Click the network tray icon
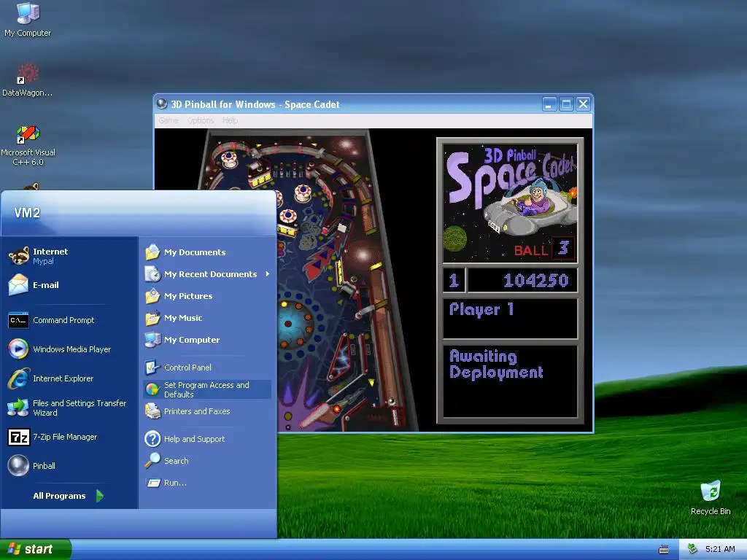Screen dimensions: 747x560 click(693, 549)
